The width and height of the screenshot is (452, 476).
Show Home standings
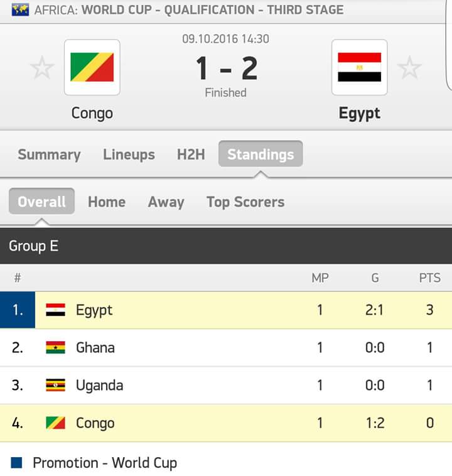pos(107,202)
